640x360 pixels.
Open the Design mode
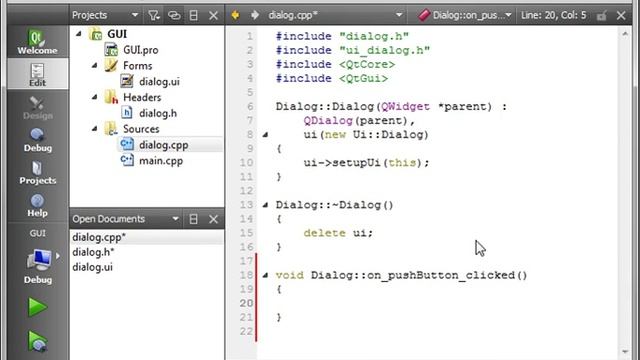[38, 107]
